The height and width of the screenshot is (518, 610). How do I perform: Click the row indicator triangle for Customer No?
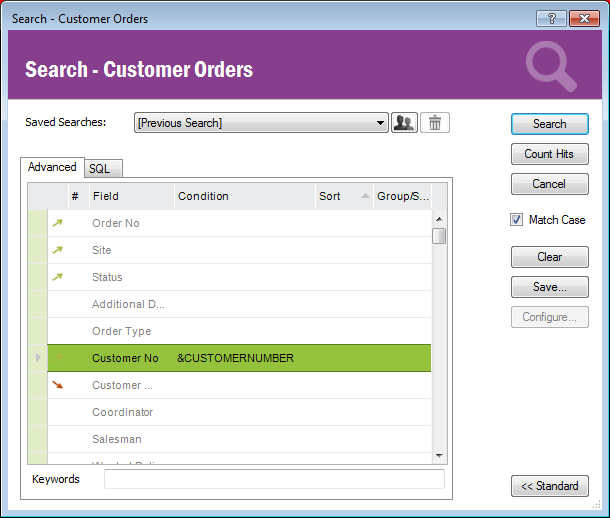click(38, 358)
